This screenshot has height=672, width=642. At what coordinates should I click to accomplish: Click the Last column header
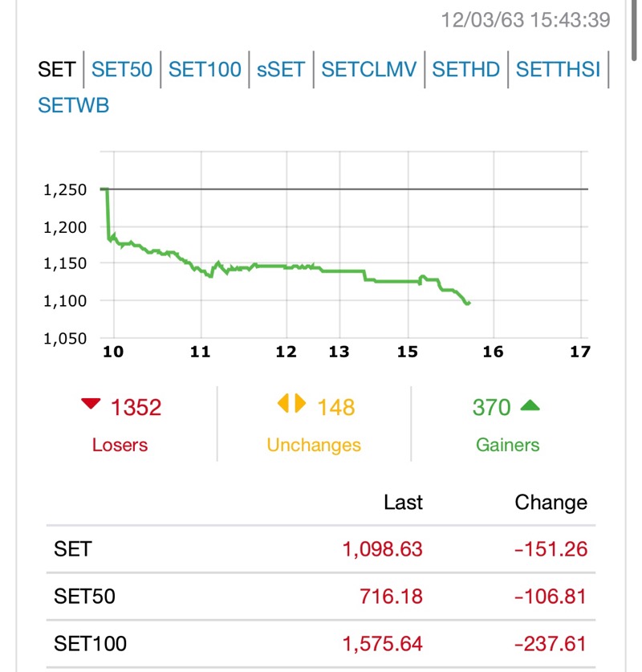coord(403,503)
